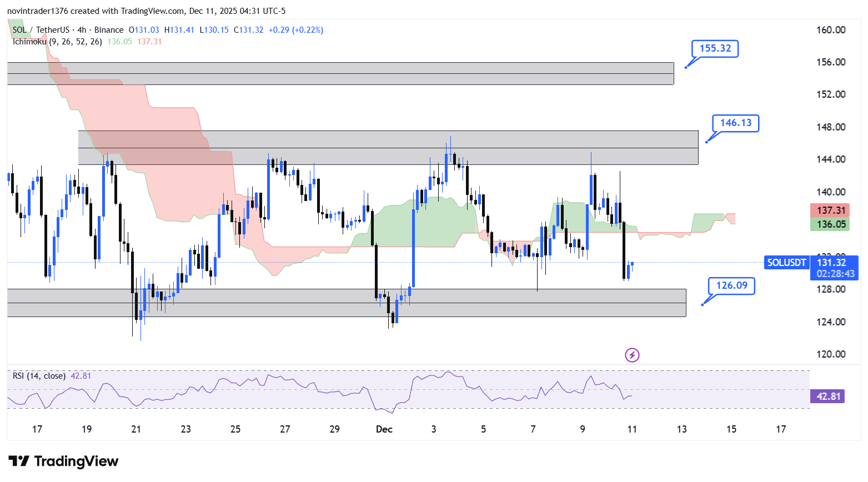Click the TradingView.com text in header caption
Image resolution: width=868 pixels, height=482 pixels.
tap(153, 11)
